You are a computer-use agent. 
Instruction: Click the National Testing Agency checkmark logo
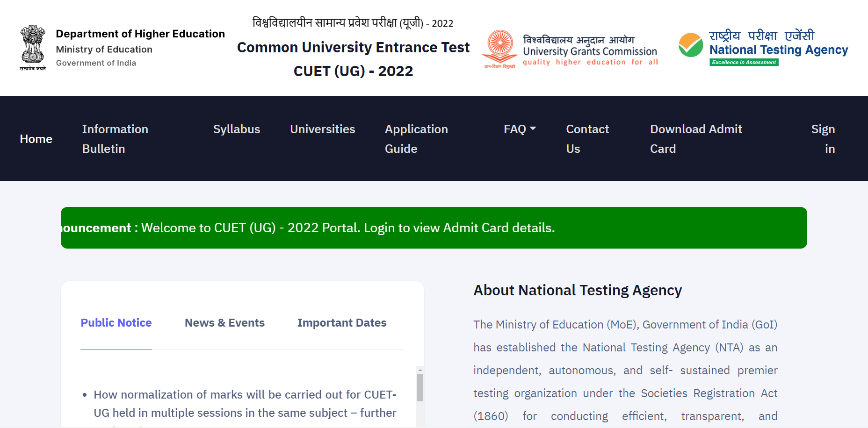(x=691, y=45)
